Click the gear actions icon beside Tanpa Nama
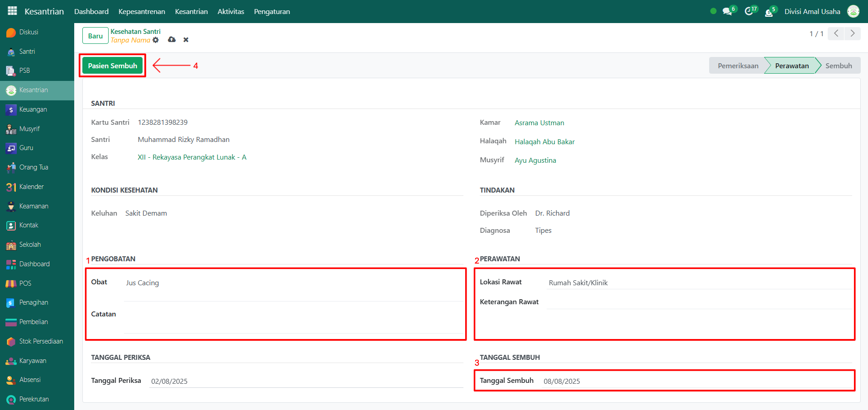This screenshot has width=868, height=410. 156,40
